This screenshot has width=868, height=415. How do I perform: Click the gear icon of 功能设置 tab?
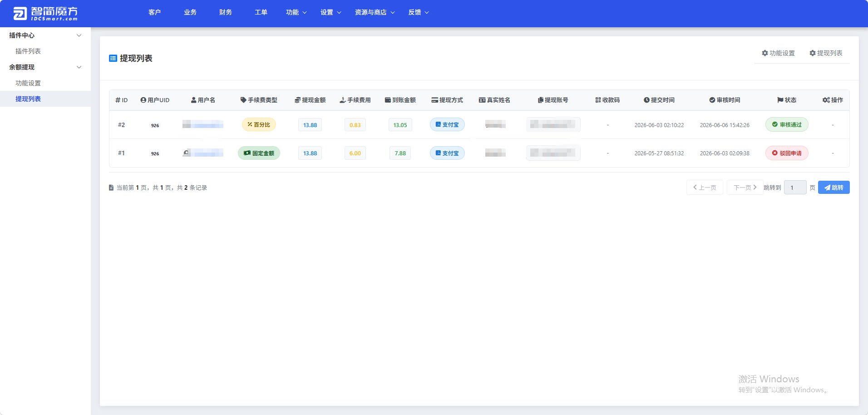765,53
